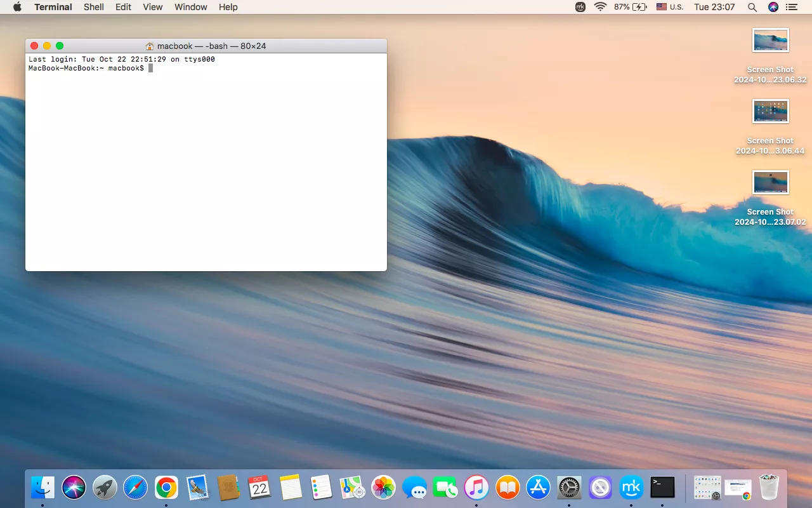Click the Tue 23:07 clock
The image size is (812, 508).
coord(714,7)
